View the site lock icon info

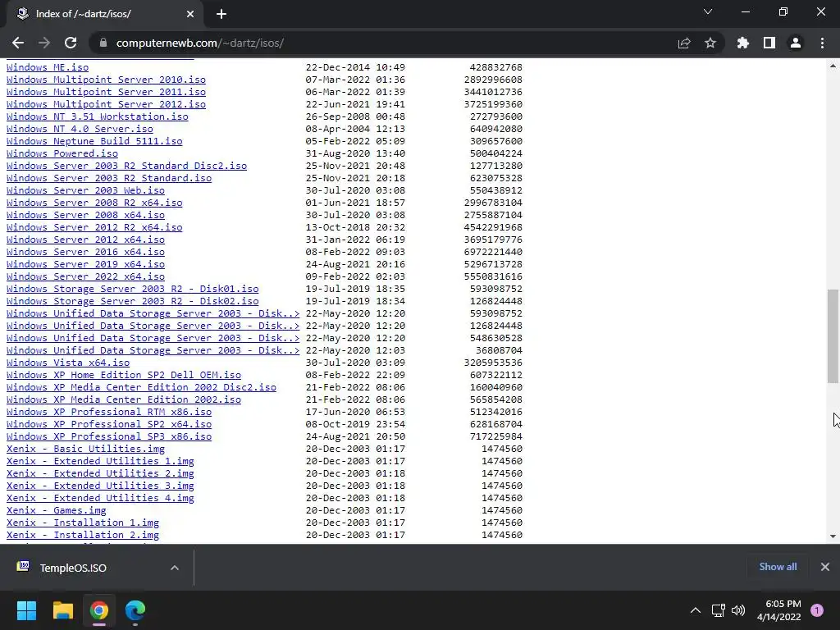click(x=103, y=43)
